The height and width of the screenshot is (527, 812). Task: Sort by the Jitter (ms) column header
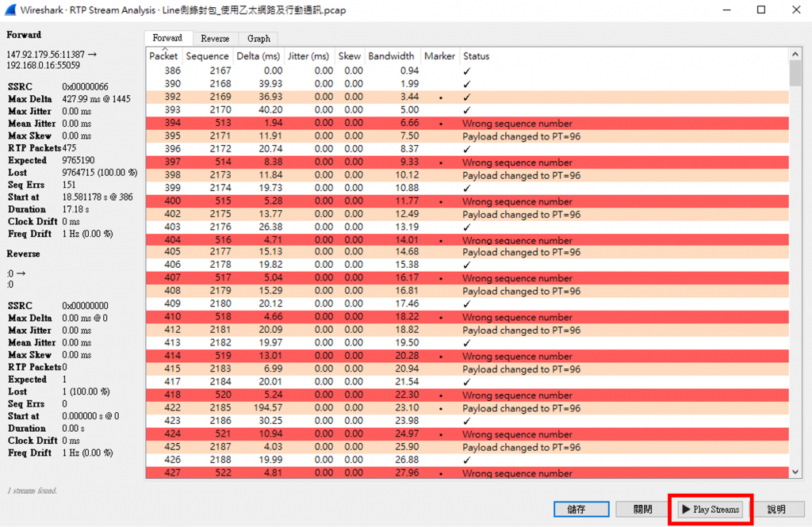point(308,56)
